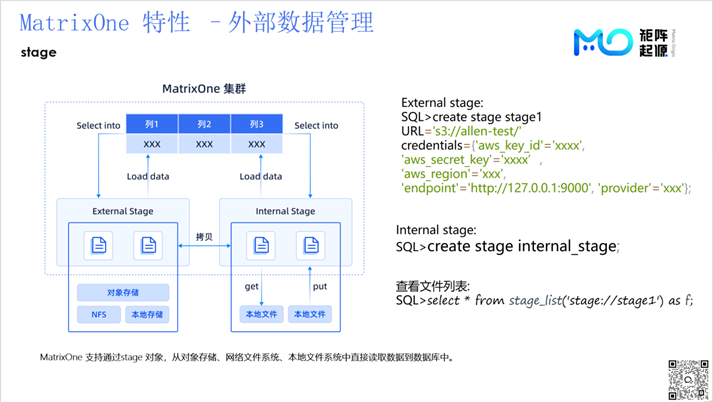The width and height of the screenshot is (713, 402).
Task: Click 'SQL>create stage internal_stage;' line
Action: (507, 246)
